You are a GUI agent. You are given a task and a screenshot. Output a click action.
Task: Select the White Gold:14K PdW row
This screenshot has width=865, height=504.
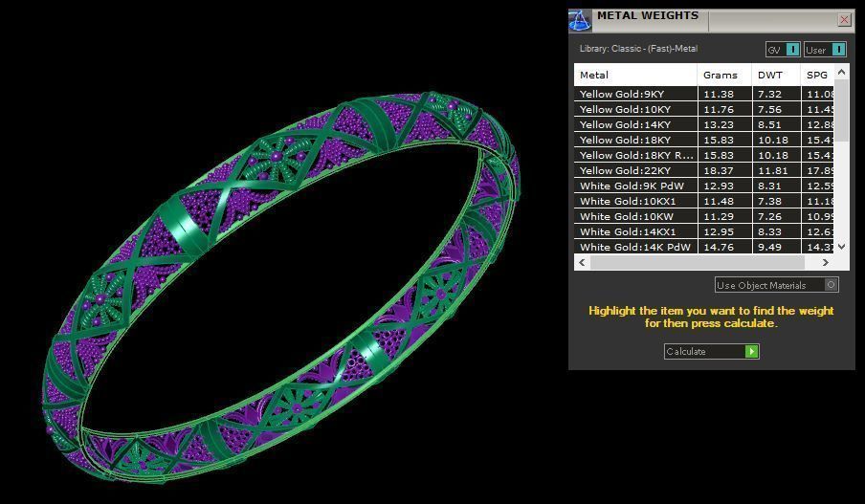click(x=704, y=247)
